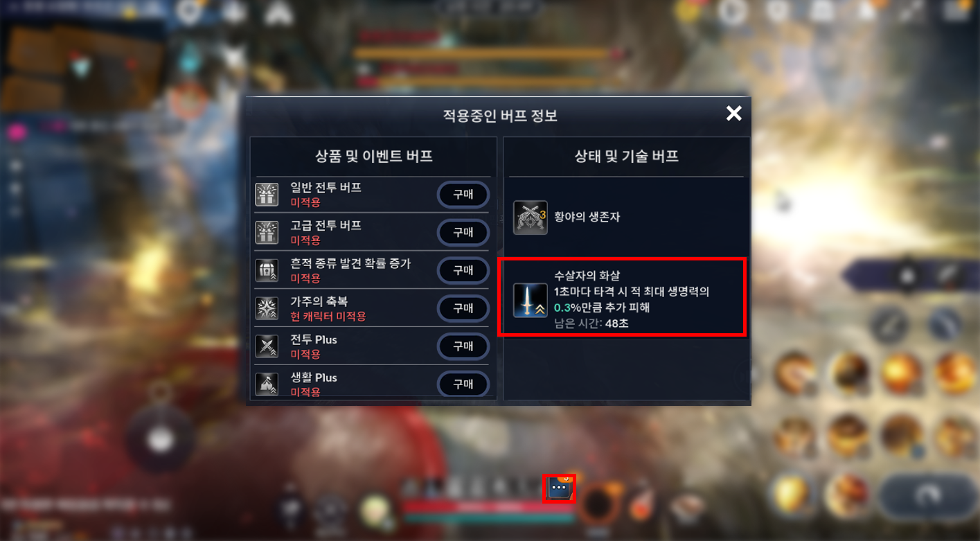Click the 황야의 생존자 buff row
980x541 pixels.
coord(627,218)
